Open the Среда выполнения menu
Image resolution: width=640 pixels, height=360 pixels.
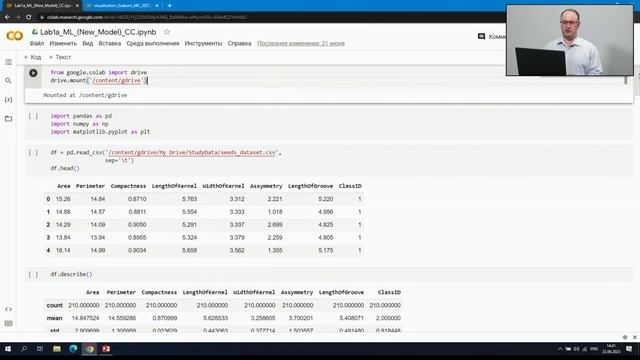[153, 43]
